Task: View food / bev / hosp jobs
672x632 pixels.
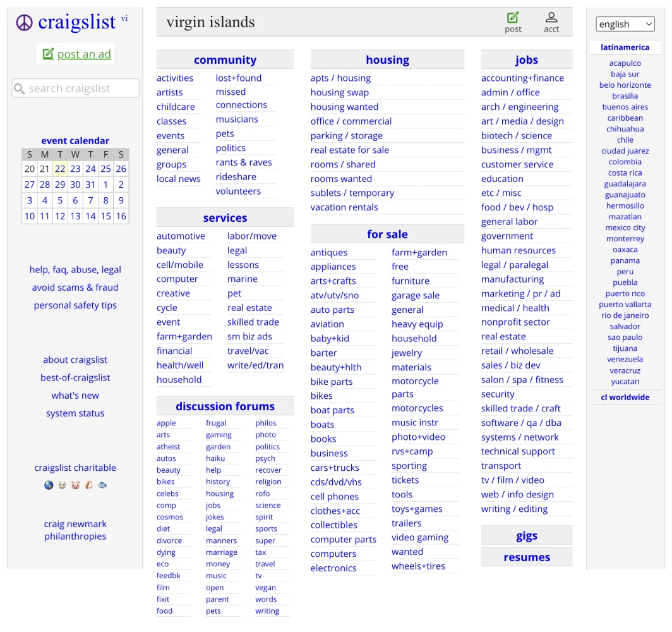Action: tap(517, 207)
